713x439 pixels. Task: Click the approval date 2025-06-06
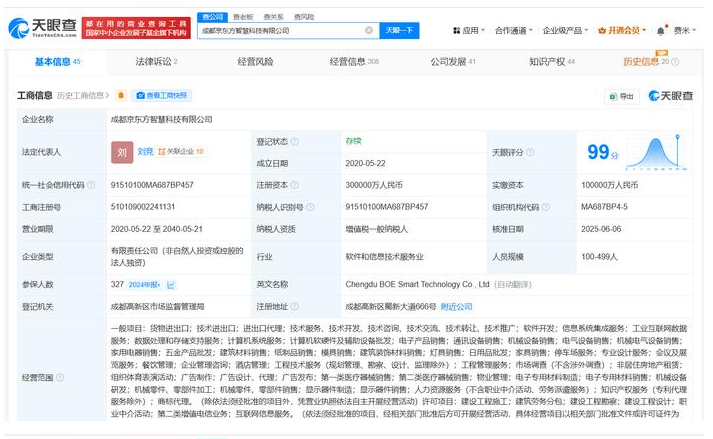tap(601, 229)
